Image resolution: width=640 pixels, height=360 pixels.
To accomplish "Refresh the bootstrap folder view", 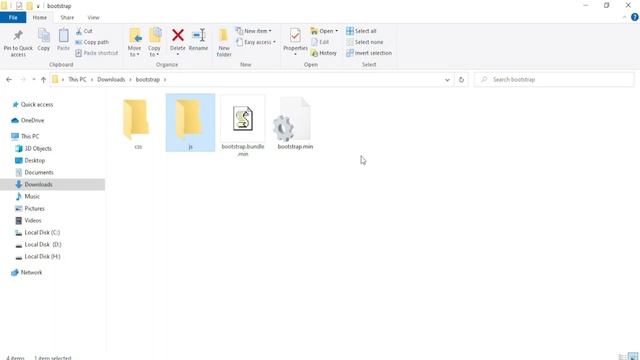I will pyautogui.click(x=461, y=80).
